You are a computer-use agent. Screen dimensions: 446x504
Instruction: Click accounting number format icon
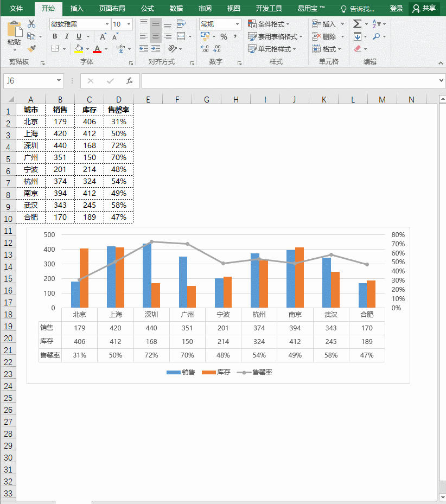(205, 36)
